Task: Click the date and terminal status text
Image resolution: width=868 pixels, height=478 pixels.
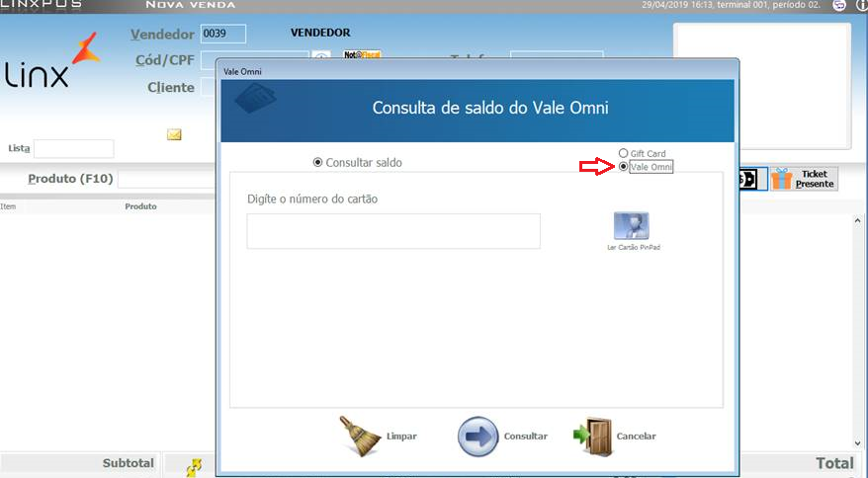Action: coord(731,5)
